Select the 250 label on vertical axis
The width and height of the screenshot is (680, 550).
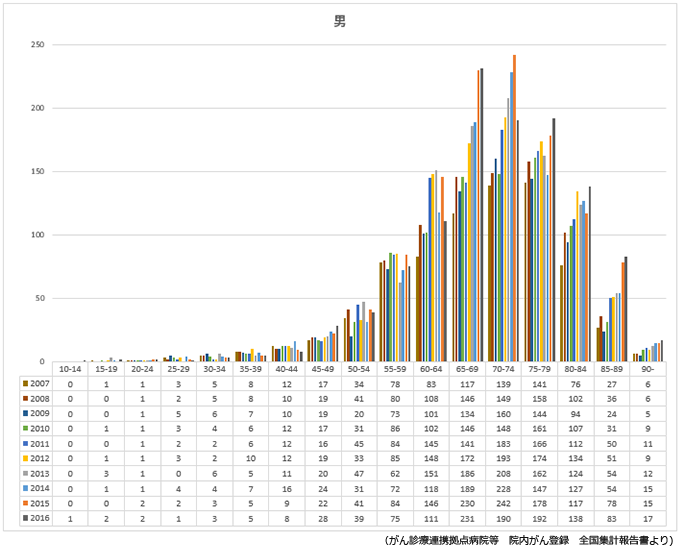36,45
